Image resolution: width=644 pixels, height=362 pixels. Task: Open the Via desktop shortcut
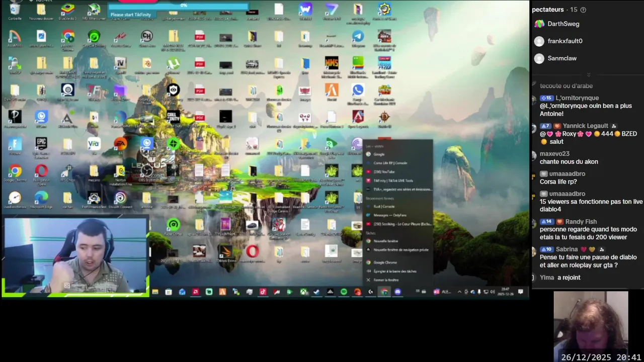(x=94, y=147)
